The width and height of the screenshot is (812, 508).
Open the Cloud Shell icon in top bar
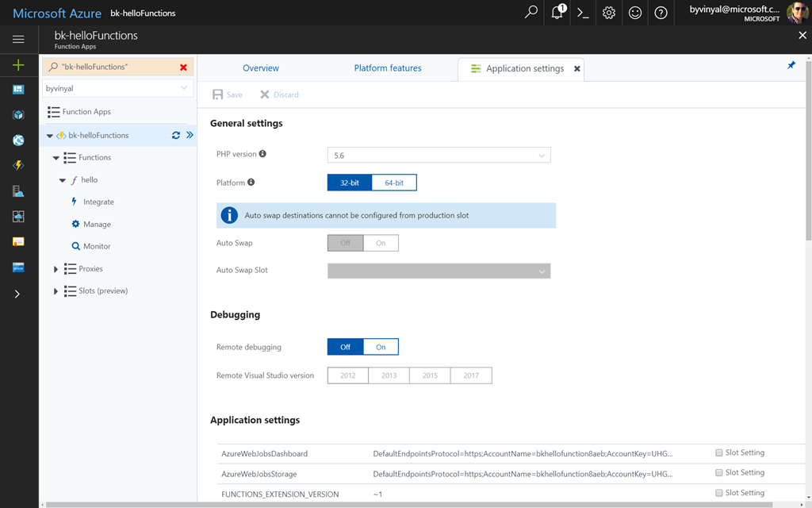tap(583, 13)
